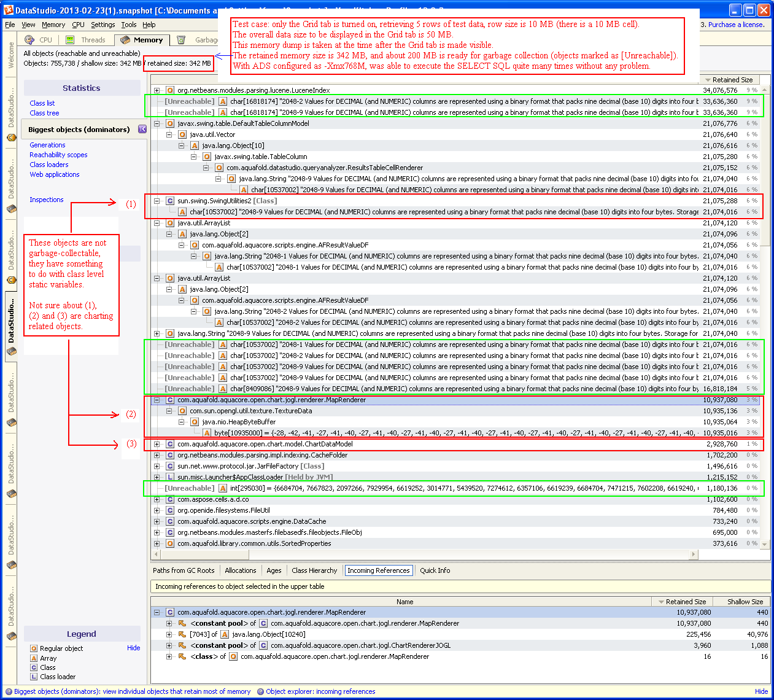Open the Class list view
The width and height of the screenshot is (774, 700).
[x=42, y=103]
